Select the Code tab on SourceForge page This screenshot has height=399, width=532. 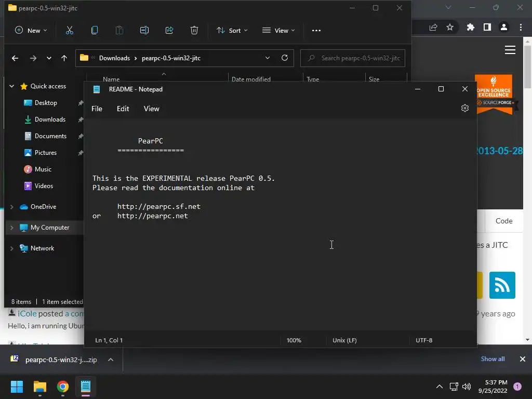coord(504,221)
